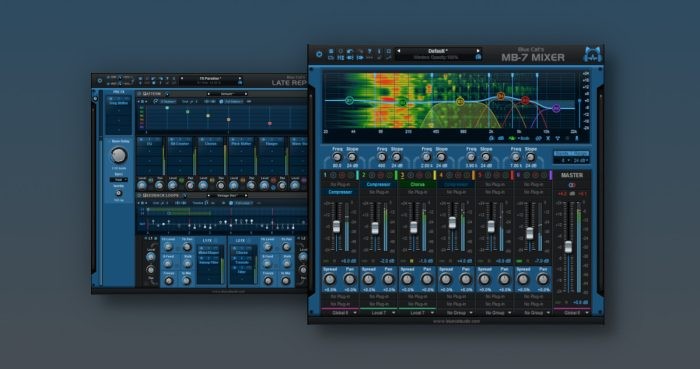Click band 1 gain fader handle

click(x=337, y=226)
